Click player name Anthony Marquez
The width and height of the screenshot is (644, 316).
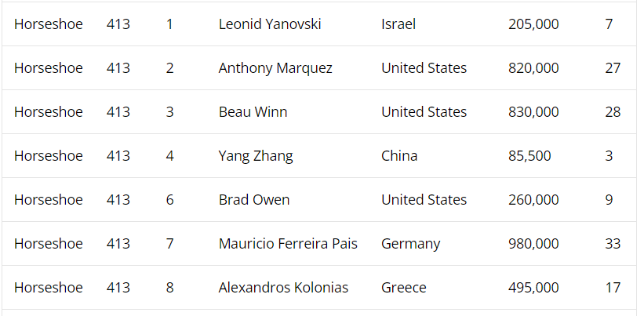pos(275,68)
